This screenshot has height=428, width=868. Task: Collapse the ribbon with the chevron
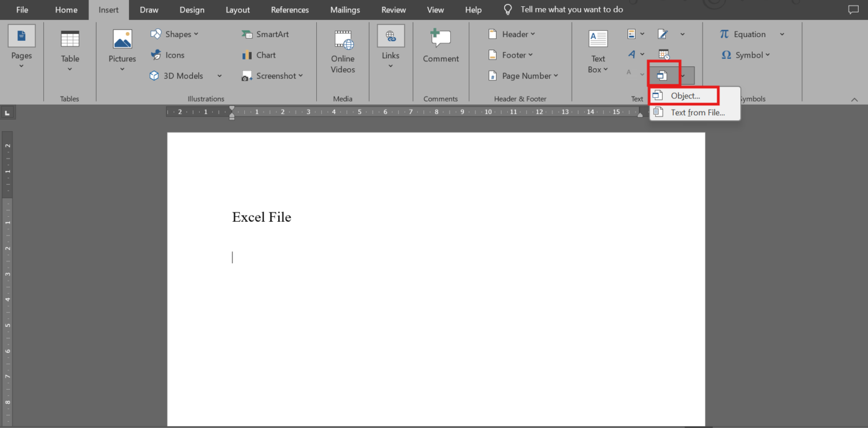(x=854, y=100)
